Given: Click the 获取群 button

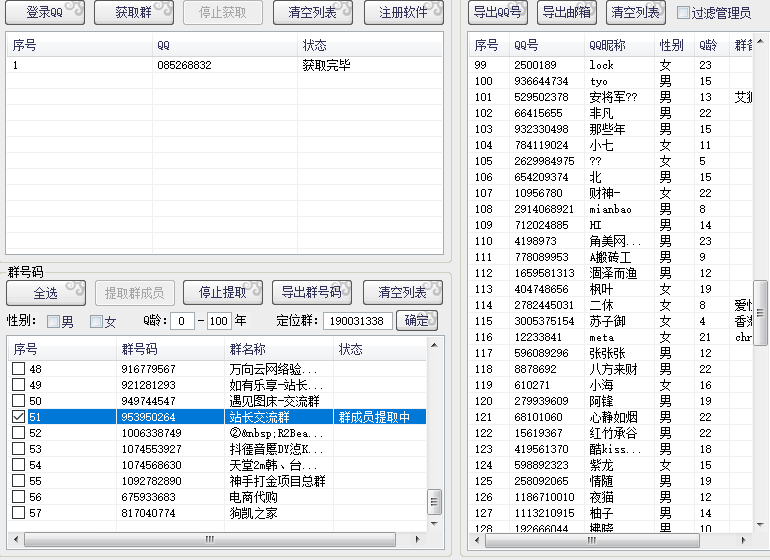Looking at the screenshot, I should 134,12.
